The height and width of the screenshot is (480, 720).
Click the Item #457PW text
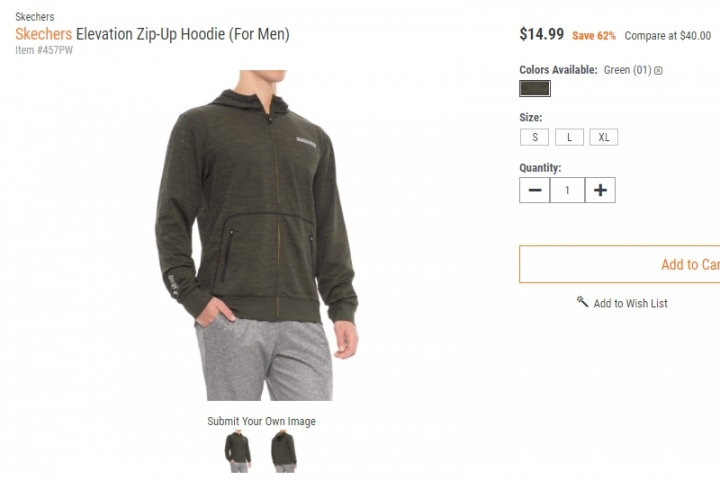[44, 50]
